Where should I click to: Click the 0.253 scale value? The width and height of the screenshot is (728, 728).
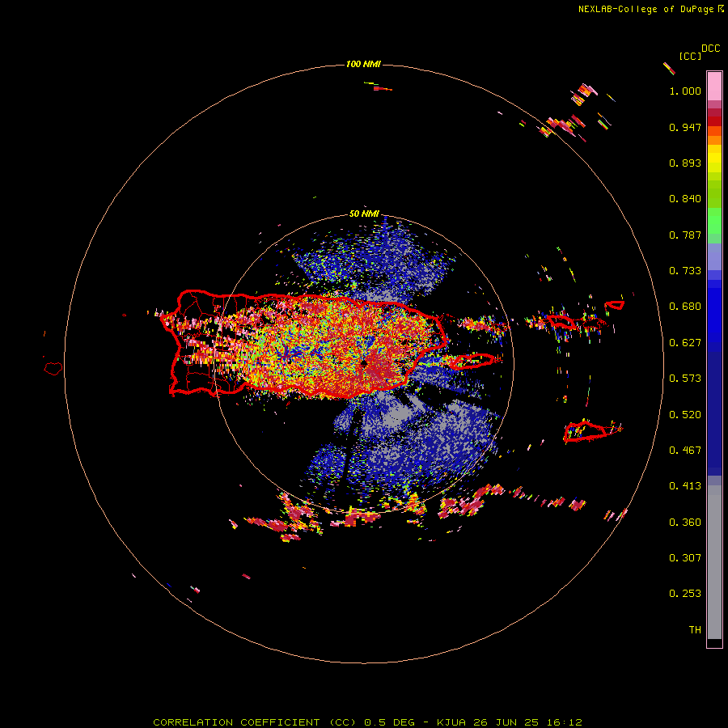pos(685,594)
